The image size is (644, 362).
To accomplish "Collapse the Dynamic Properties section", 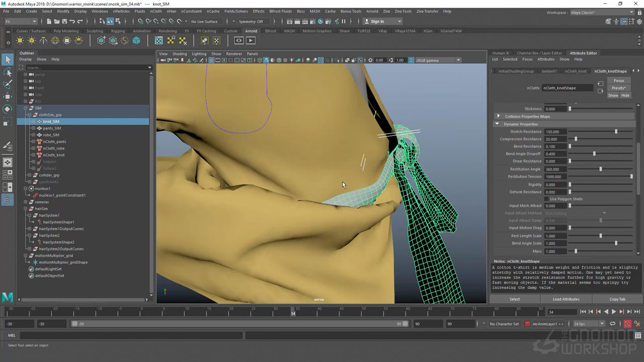I will (x=497, y=124).
